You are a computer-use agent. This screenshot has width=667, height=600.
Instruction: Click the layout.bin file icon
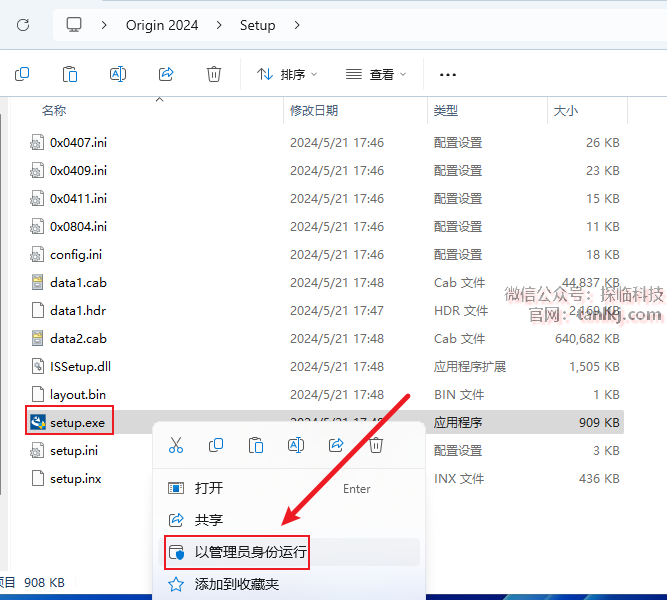coord(38,394)
